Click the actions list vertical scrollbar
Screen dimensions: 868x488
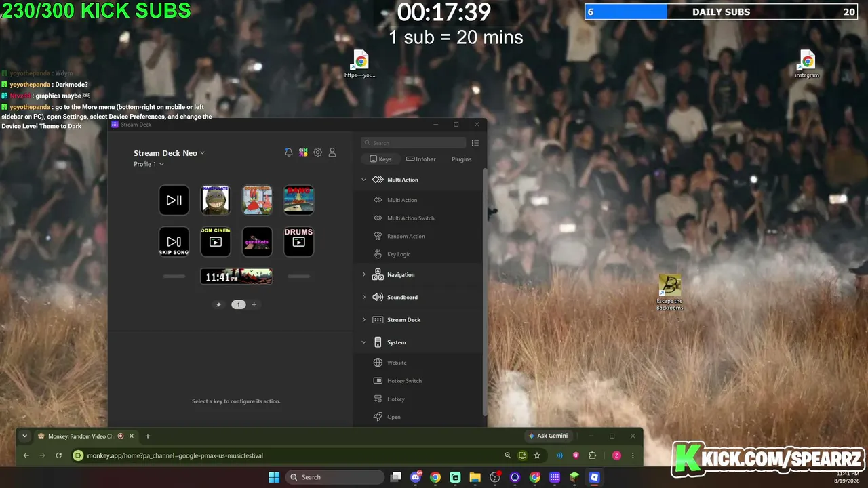coord(484,291)
